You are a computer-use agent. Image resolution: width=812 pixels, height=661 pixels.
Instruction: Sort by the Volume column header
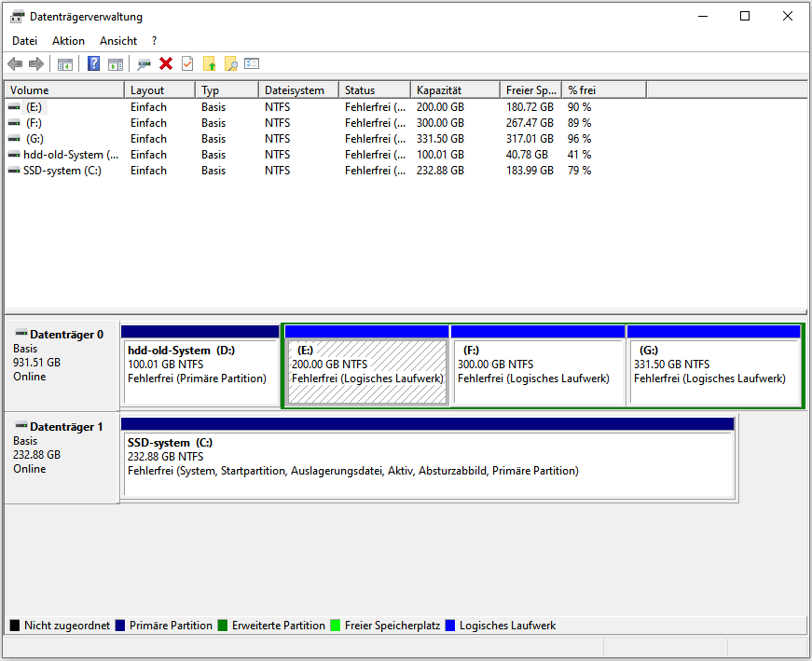click(64, 90)
